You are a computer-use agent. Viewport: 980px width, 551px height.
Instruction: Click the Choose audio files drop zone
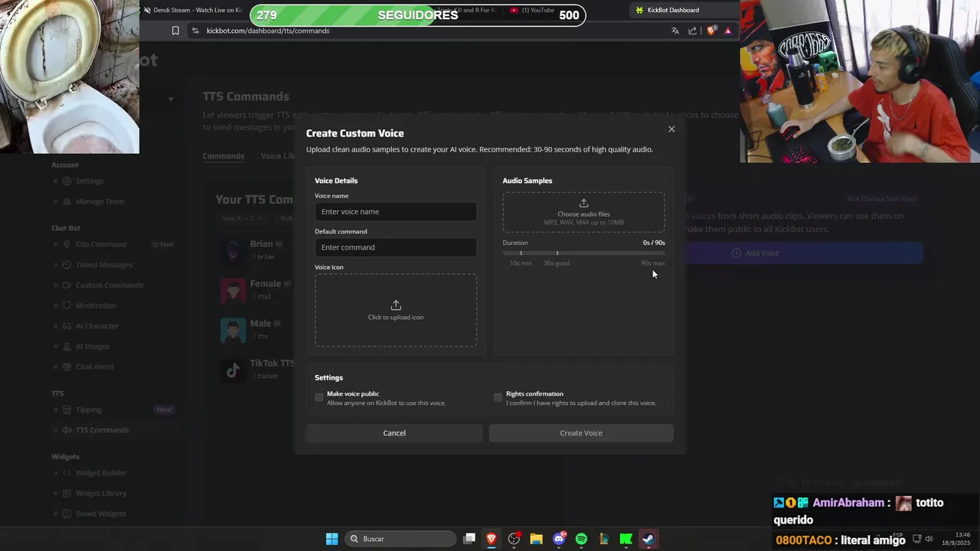pos(583,212)
